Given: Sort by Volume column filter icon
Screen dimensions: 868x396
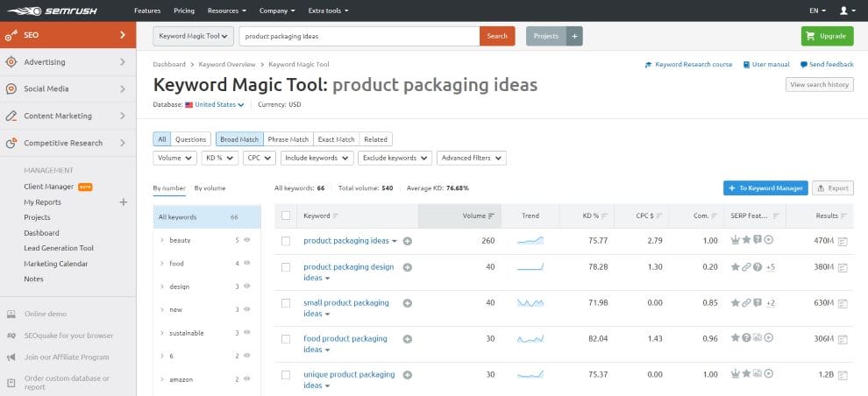Looking at the screenshot, I should tap(492, 216).
